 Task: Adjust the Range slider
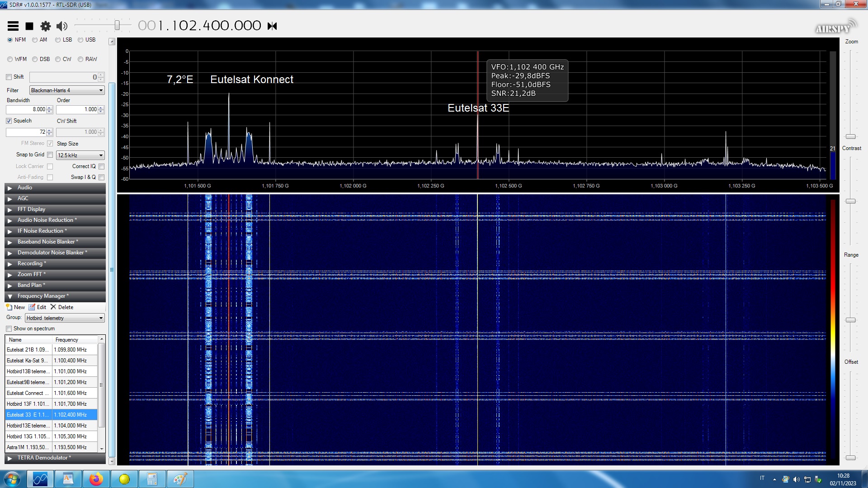[850, 320]
